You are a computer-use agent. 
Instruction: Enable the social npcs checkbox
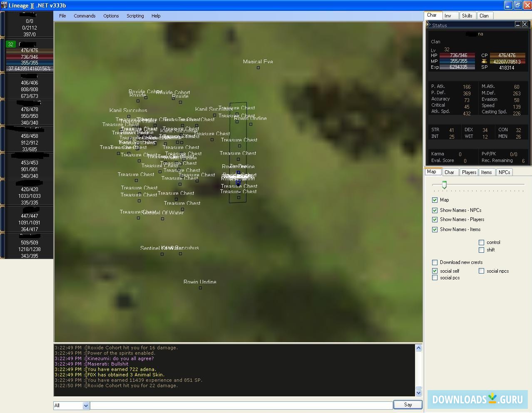pos(482,271)
